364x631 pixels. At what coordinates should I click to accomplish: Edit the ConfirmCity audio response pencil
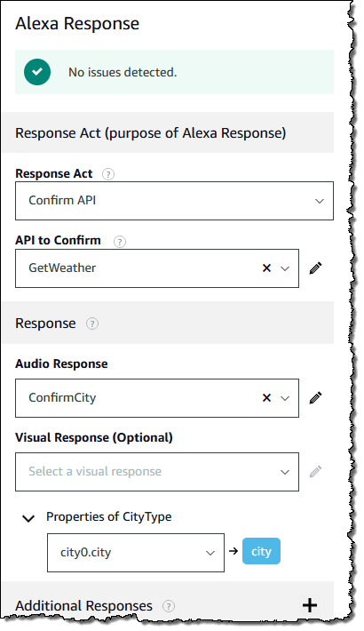point(316,397)
